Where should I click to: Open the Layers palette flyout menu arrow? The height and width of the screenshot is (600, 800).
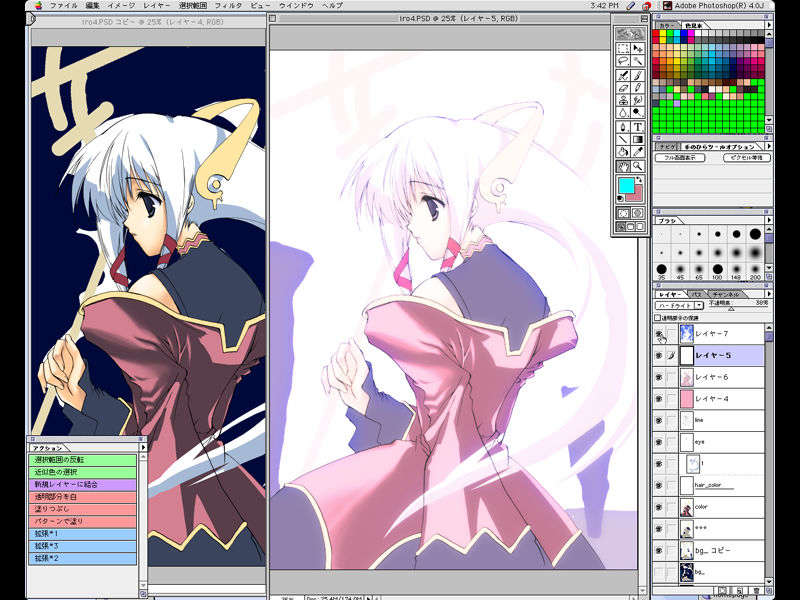click(x=768, y=294)
